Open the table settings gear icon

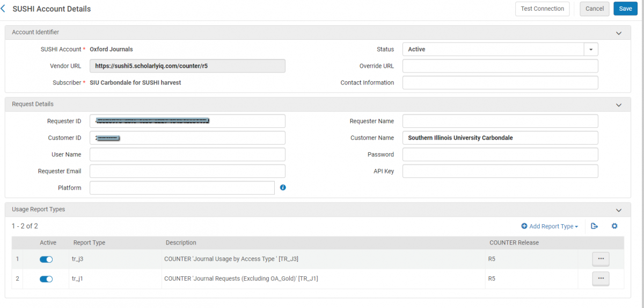pyautogui.click(x=614, y=226)
